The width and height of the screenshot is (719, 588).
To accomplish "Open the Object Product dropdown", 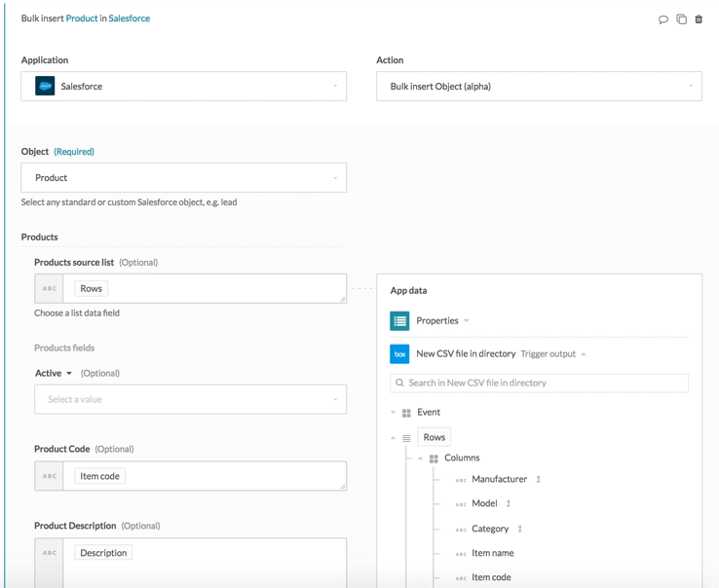I will [x=183, y=178].
